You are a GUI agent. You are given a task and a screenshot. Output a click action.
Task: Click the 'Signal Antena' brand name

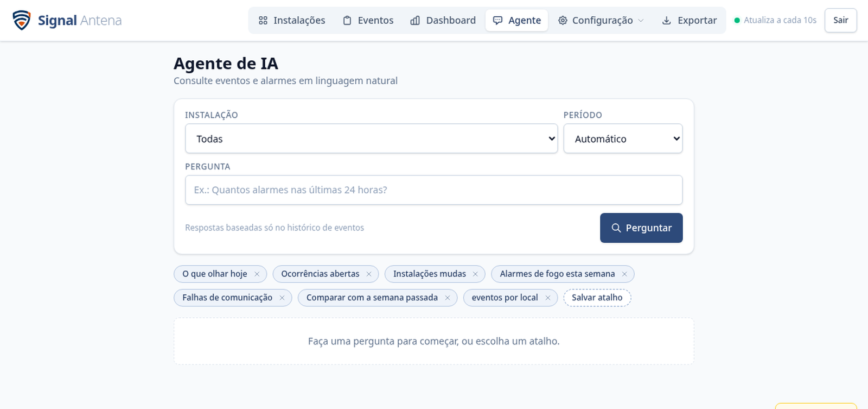pos(80,21)
